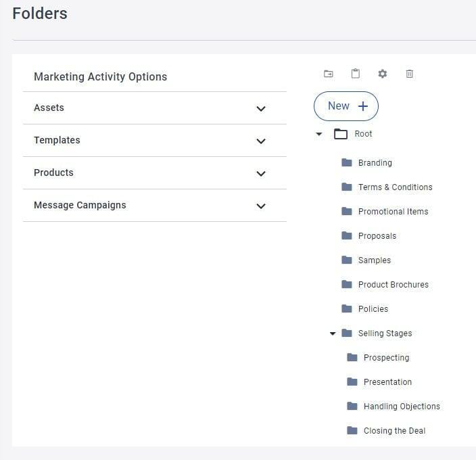Click the Prospecting folder icon
476x460 pixels.
352,357
